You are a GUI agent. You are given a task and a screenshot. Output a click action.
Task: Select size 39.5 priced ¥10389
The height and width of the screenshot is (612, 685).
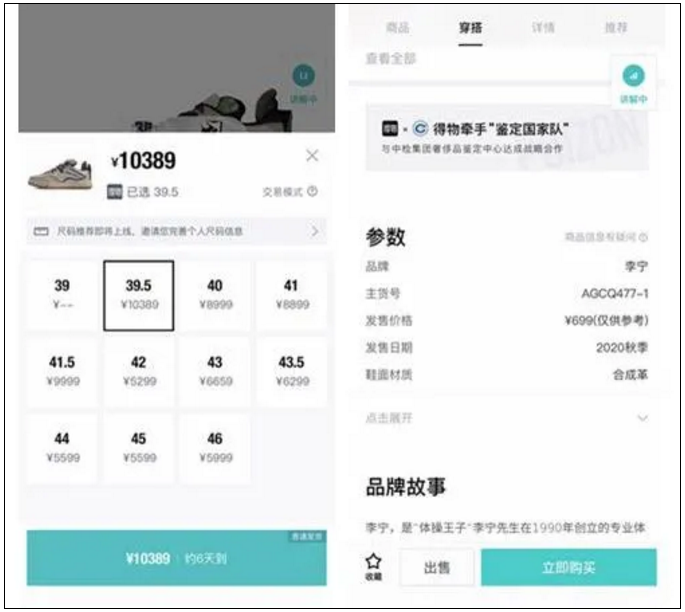click(138, 295)
